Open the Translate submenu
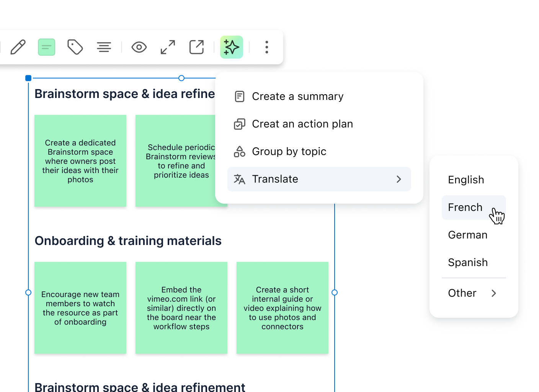Image resolution: width=539 pixels, height=392 pixels. click(x=319, y=179)
